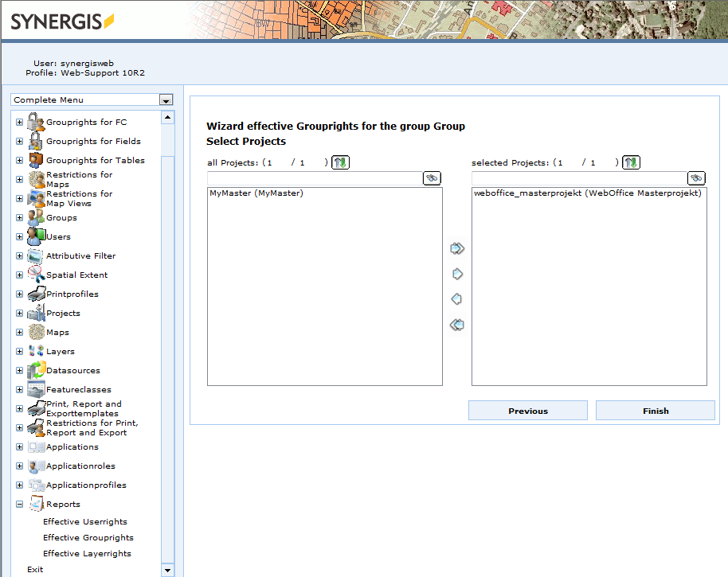
Task: Collapse the Reports tree node
Action: pos(18,504)
